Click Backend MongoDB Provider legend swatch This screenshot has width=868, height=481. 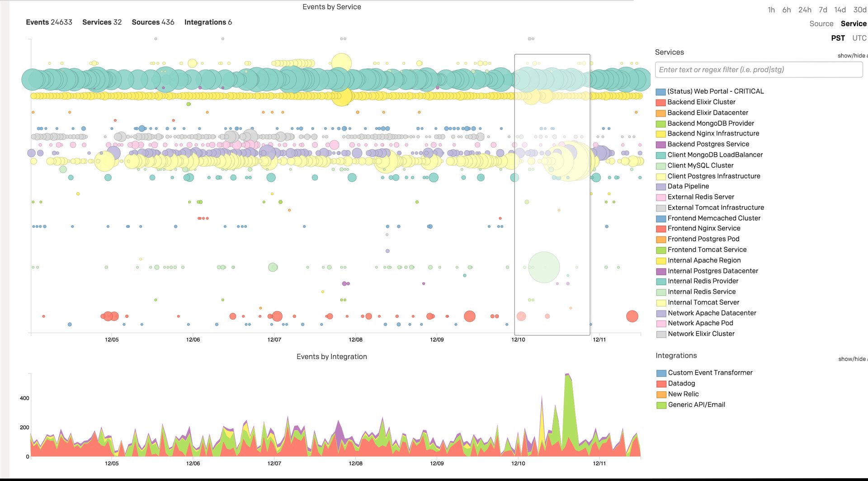pyautogui.click(x=661, y=124)
